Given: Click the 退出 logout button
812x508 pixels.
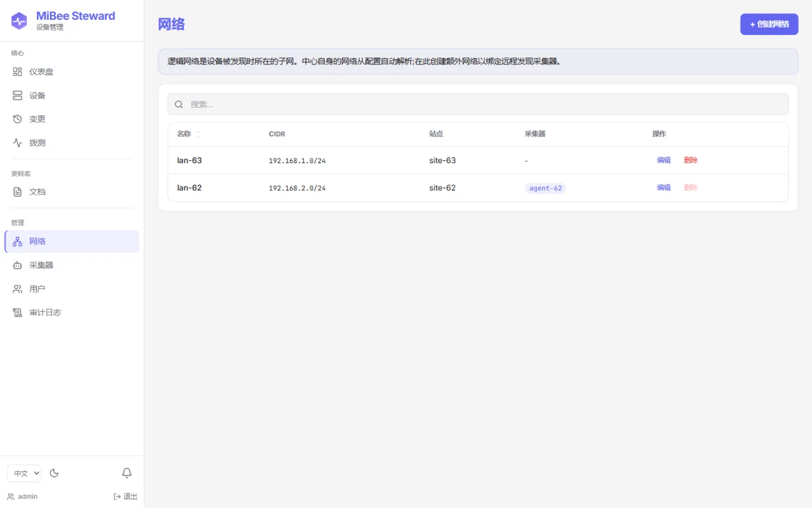Looking at the screenshot, I should pyautogui.click(x=125, y=497).
